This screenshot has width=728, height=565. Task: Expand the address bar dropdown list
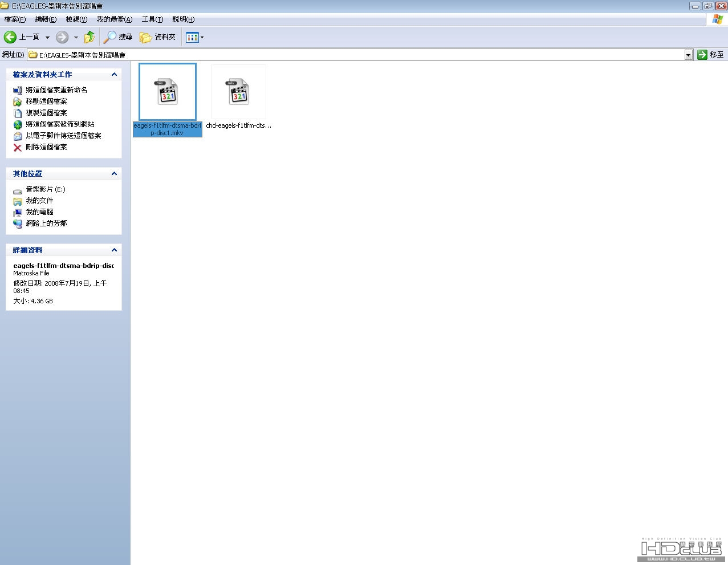tap(689, 55)
